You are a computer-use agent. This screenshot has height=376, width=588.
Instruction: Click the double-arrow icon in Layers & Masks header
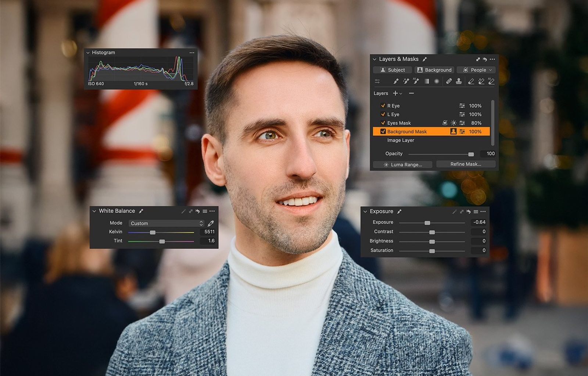pyautogui.click(x=478, y=59)
